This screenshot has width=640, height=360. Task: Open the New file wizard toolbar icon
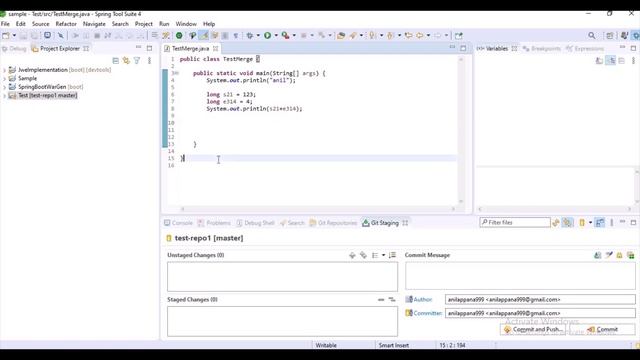(x=6, y=36)
